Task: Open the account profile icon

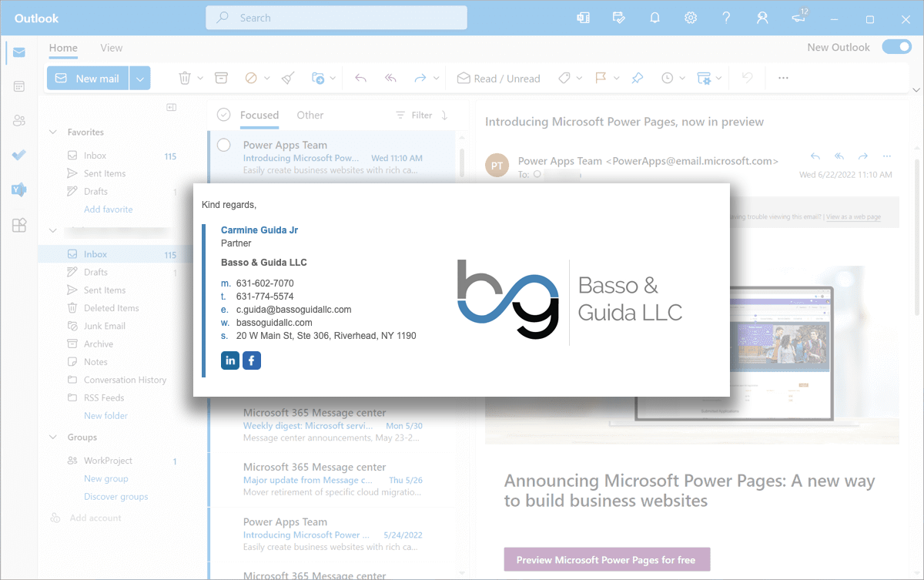Action: [x=762, y=18]
